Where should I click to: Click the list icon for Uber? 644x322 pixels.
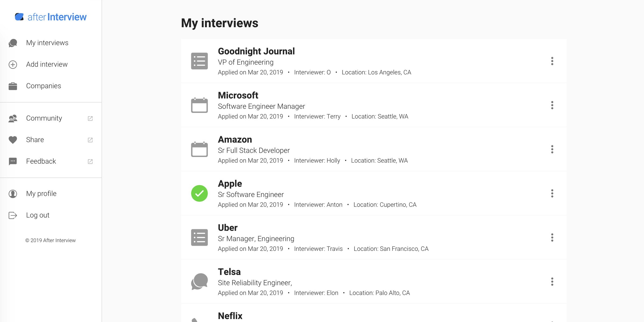pyautogui.click(x=199, y=237)
